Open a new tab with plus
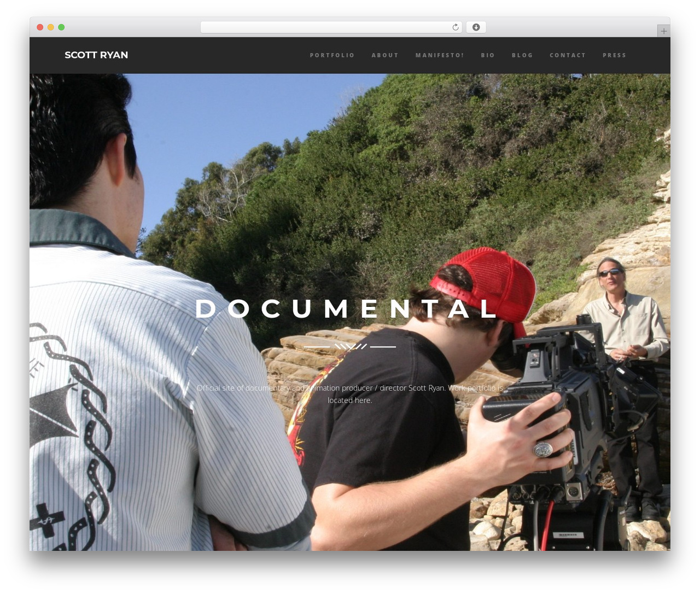Image resolution: width=700 pixels, height=593 pixels. (x=663, y=31)
